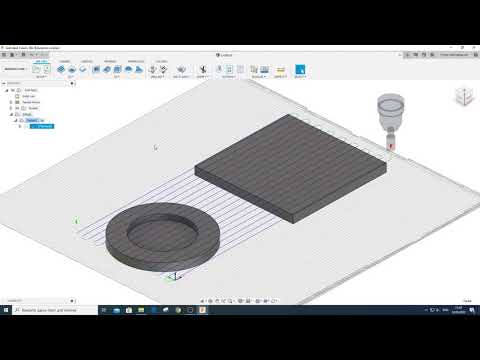Image resolution: width=480 pixels, height=360 pixels.
Task: Select the third 2D milling icon
Action: point(83,69)
